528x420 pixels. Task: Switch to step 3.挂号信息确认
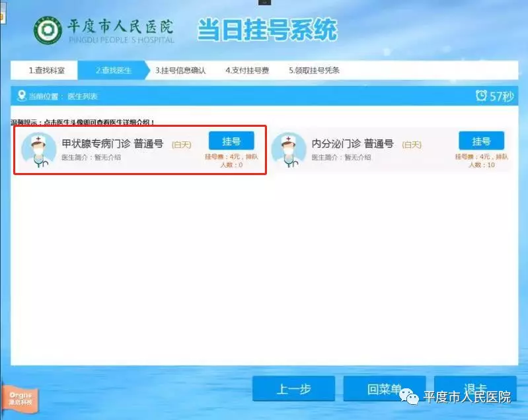point(180,70)
